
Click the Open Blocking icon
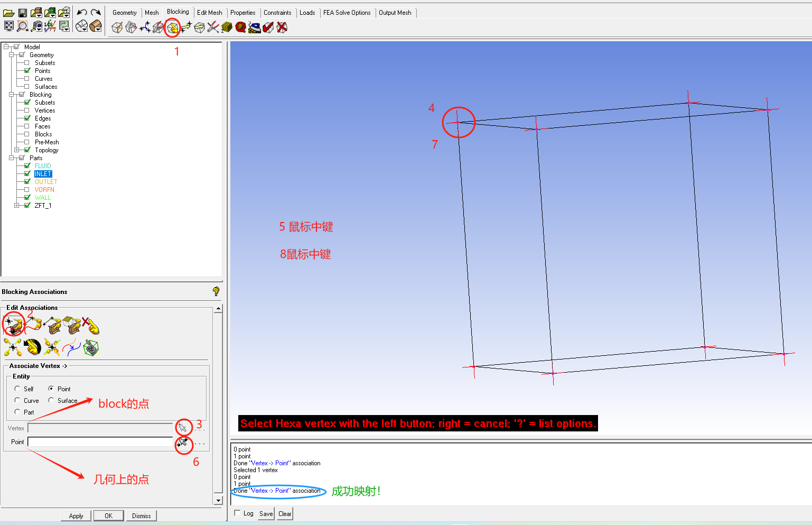64,13
